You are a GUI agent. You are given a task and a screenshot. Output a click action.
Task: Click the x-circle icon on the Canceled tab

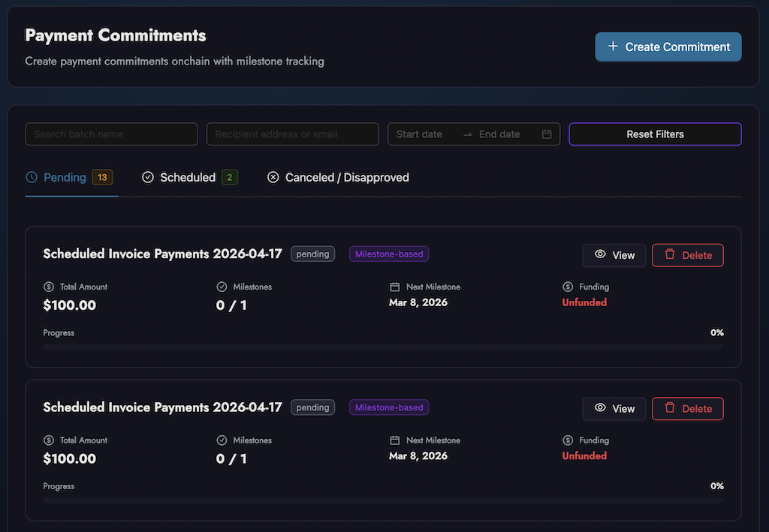(273, 177)
